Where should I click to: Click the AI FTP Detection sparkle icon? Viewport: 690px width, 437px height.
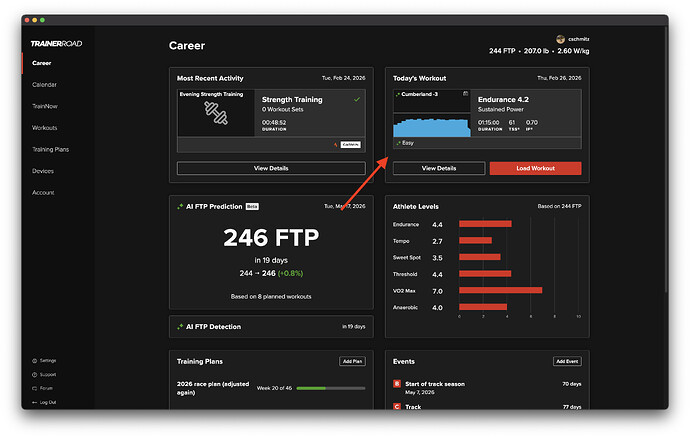pyautogui.click(x=180, y=327)
